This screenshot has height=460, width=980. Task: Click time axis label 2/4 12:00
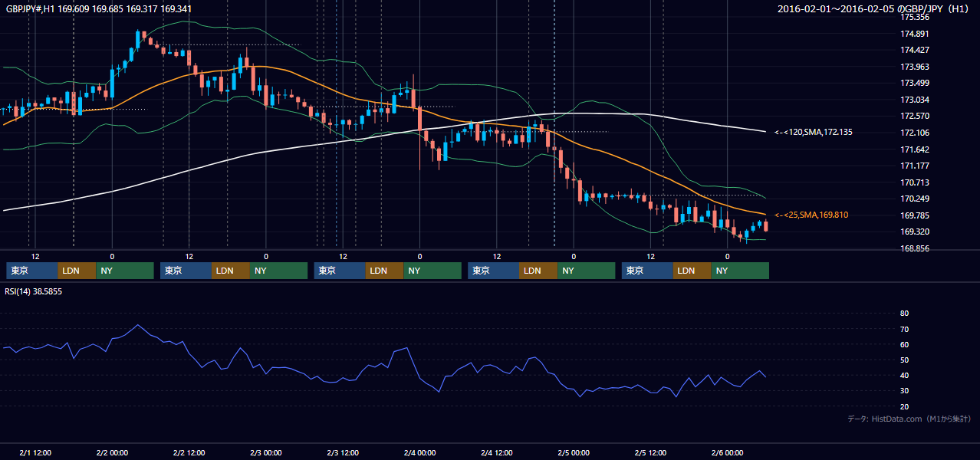(496, 453)
